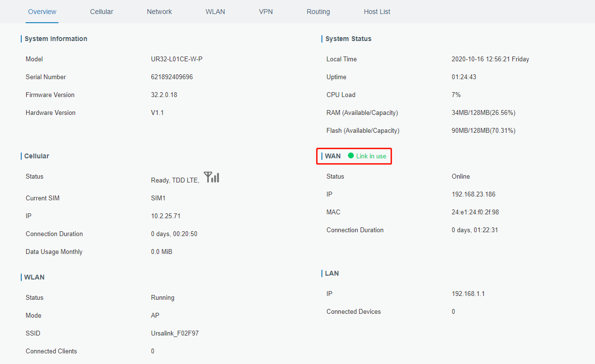Open the Overview tab
This screenshot has height=364, width=595.
point(42,12)
